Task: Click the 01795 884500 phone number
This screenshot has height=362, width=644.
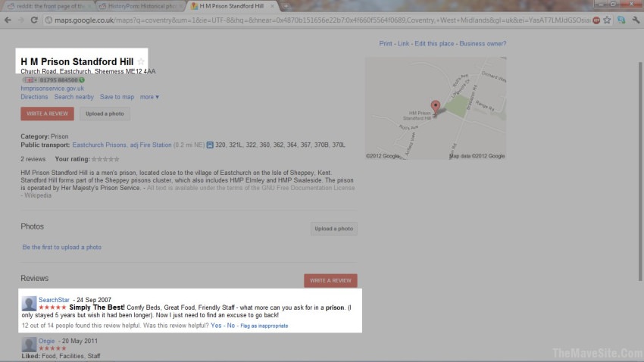Action: [59, 80]
